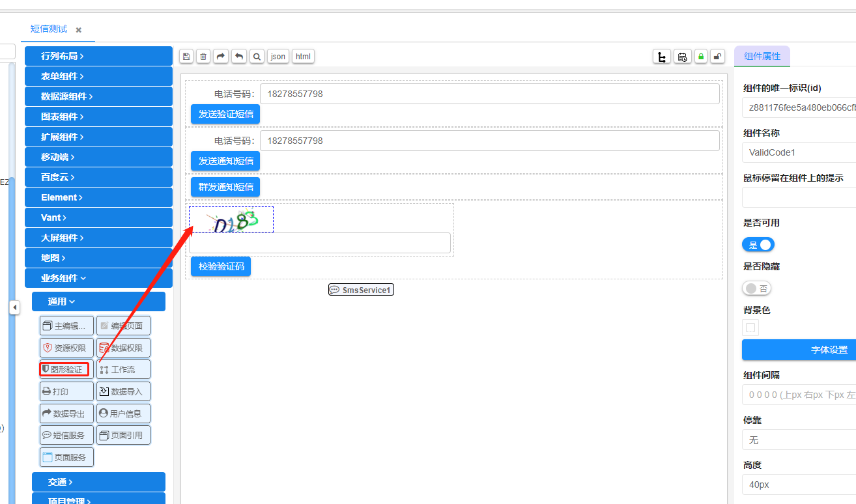Click the 字体设置 button
Image resolution: width=856 pixels, height=504 pixels.
point(799,350)
